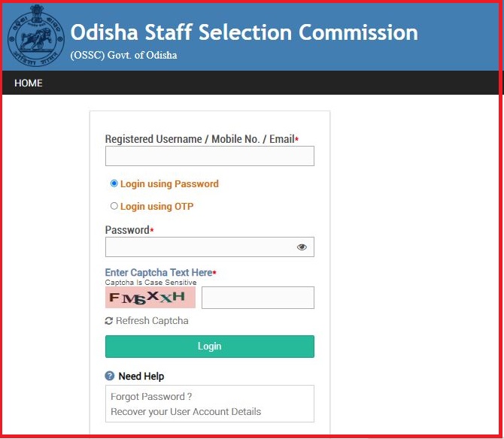Open Recover your User Account Details
The height and width of the screenshot is (439, 504).
(186, 412)
